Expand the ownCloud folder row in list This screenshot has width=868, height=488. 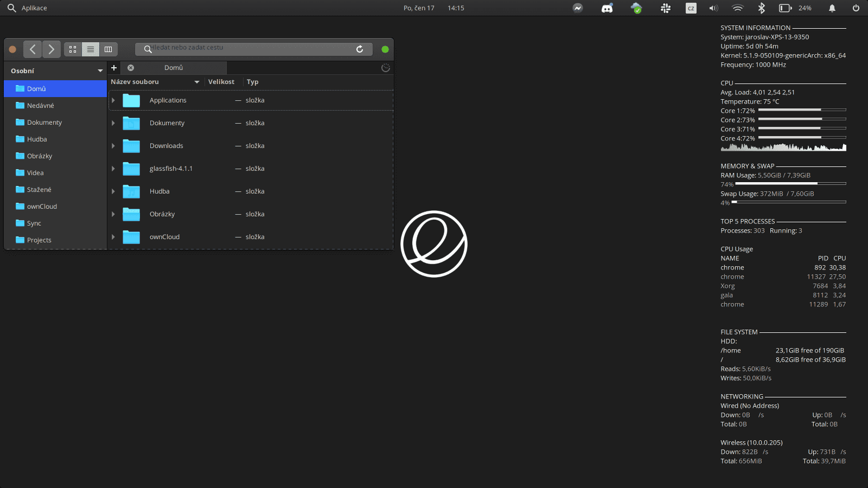[x=113, y=237]
